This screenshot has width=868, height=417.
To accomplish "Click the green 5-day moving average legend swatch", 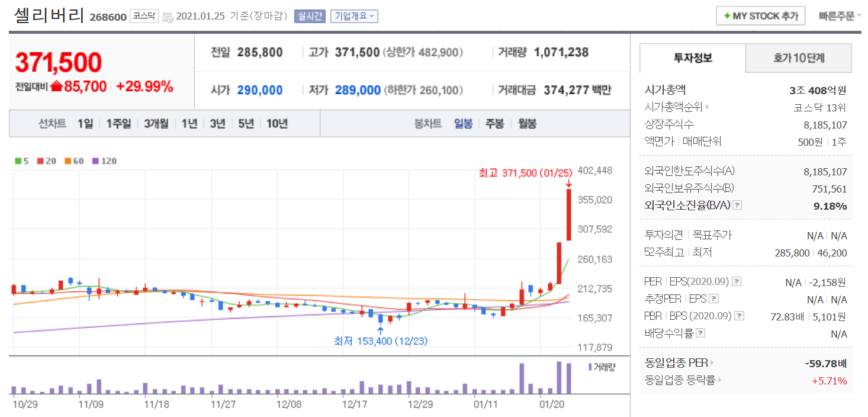I will (x=18, y=161).
